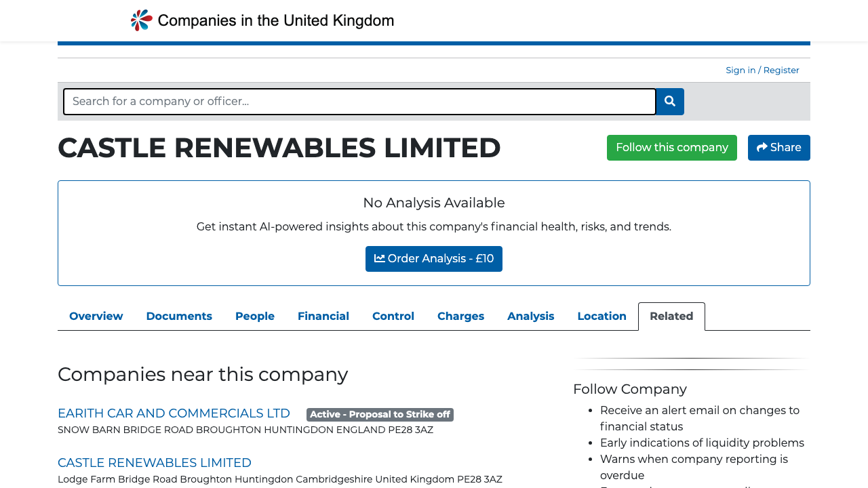Viewport: 868px width, 488px height.
Task: Select the Charges tab
Action: click(x=460, y=316)
